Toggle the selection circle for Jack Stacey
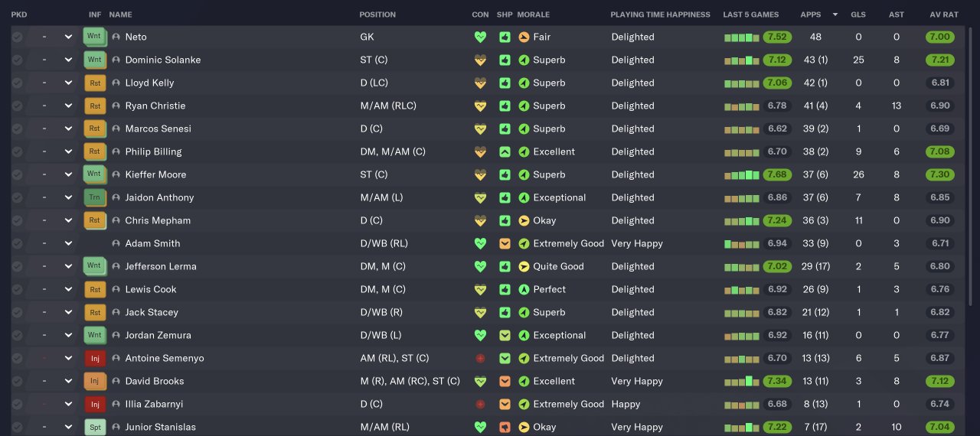The height and width of the screenshot is (436, 980). click(x=17, y=312)
